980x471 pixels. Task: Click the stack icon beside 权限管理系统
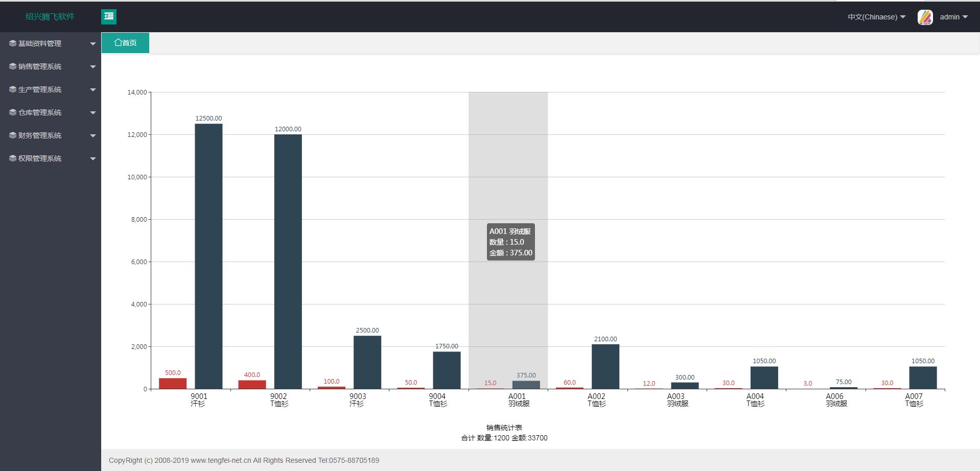click(x=13, y=158)
